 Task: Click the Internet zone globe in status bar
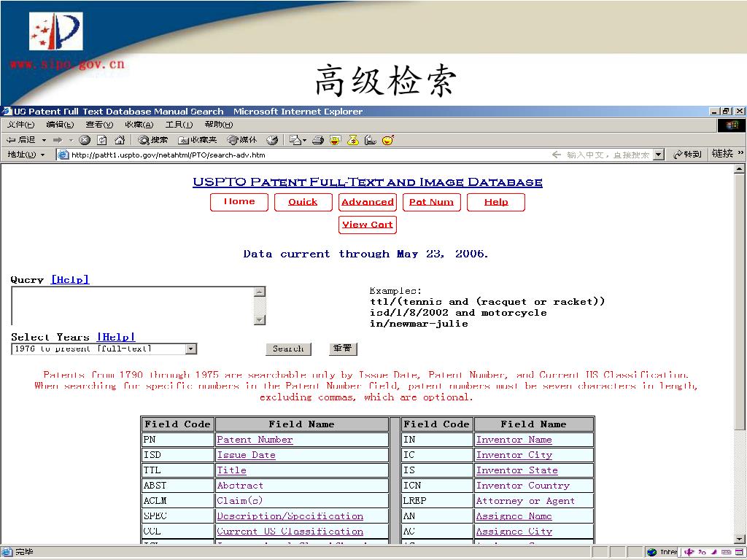pos(651,553)
